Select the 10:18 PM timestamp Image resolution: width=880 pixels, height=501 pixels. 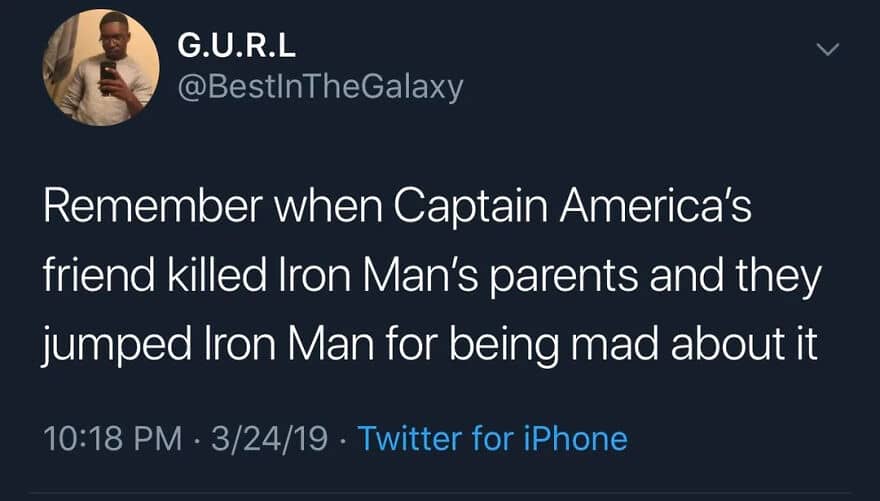(113, 439)
